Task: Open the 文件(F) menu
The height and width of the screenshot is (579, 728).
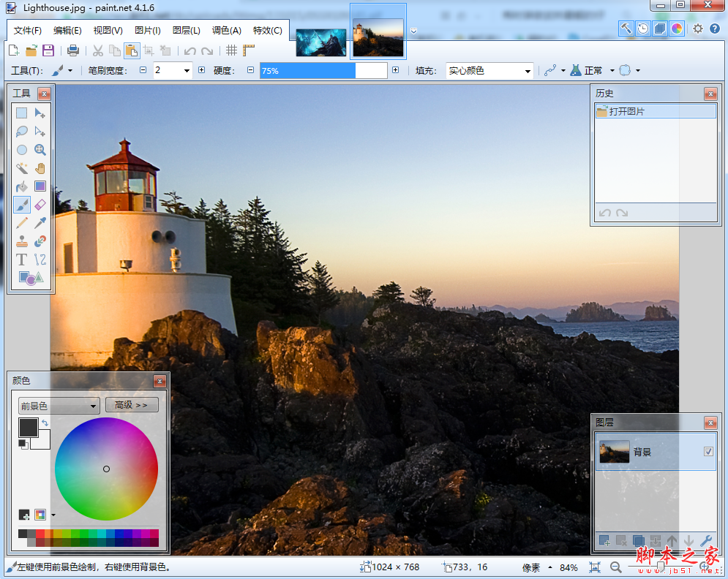Action: click(x=27, y=31)
